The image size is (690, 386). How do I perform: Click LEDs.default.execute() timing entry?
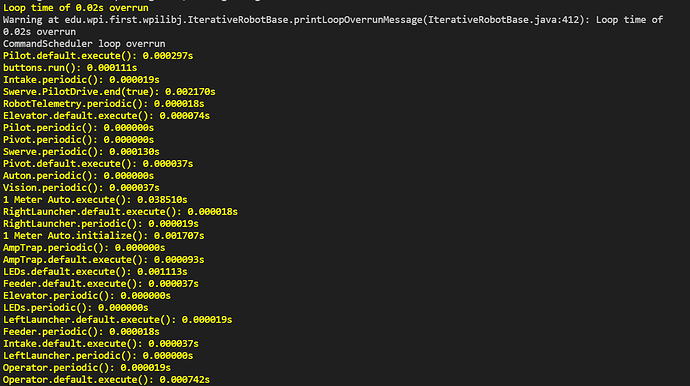[95, 272]
